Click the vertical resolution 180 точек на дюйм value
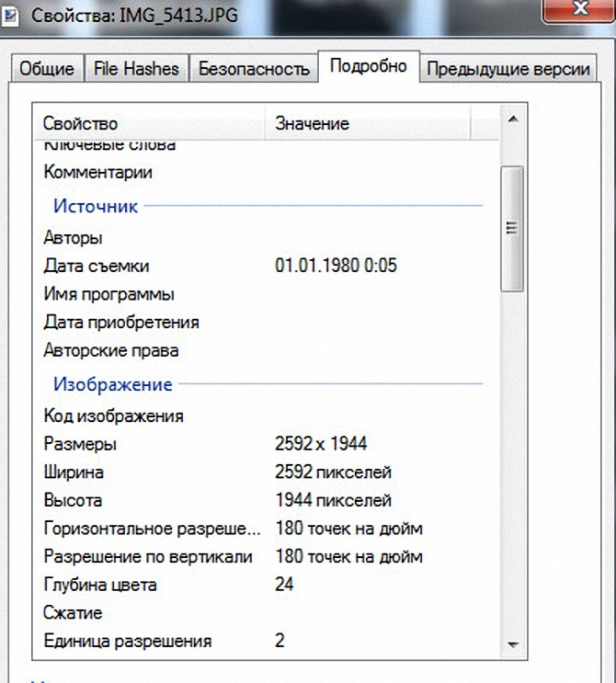 (349, 557)
